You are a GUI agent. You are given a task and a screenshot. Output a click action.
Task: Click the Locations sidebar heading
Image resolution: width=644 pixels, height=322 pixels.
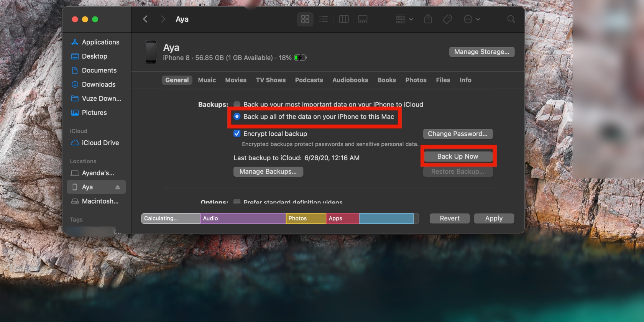(x=83, y=161)
